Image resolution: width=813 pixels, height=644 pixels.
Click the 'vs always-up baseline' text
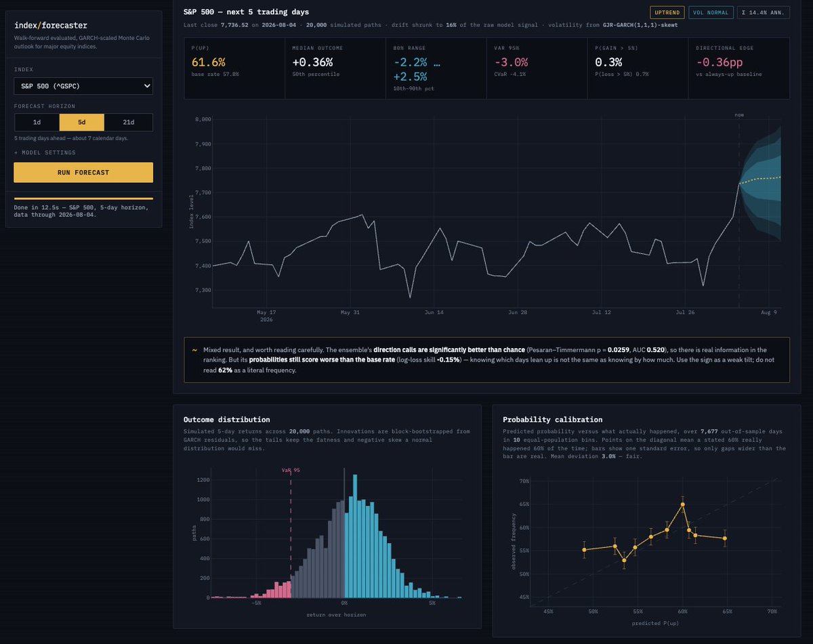coord(729,74)
